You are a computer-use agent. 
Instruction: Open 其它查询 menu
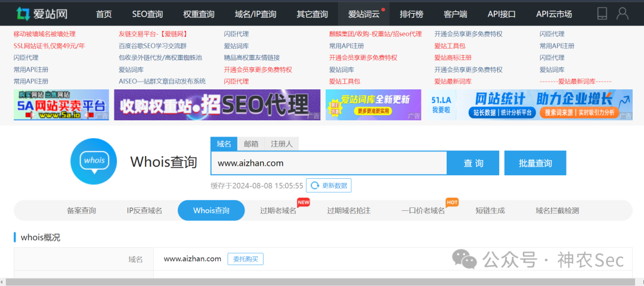click(x=312, y=14)
